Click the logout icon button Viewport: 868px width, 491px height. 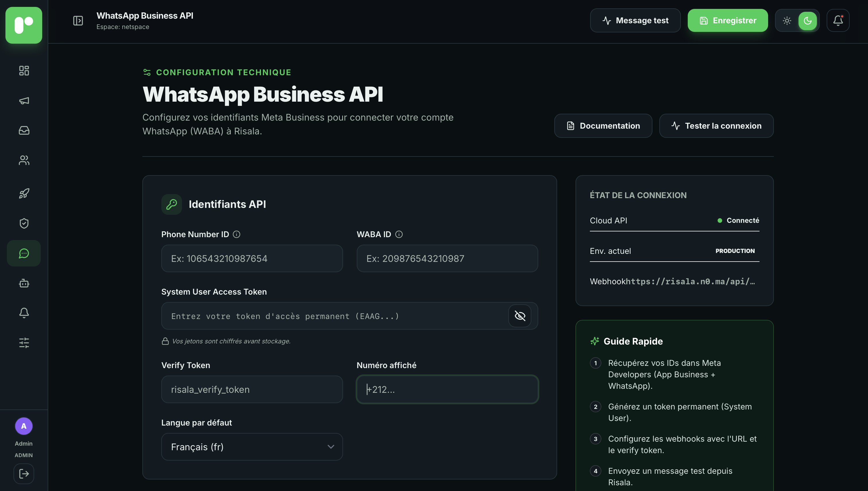pos(24,474)
